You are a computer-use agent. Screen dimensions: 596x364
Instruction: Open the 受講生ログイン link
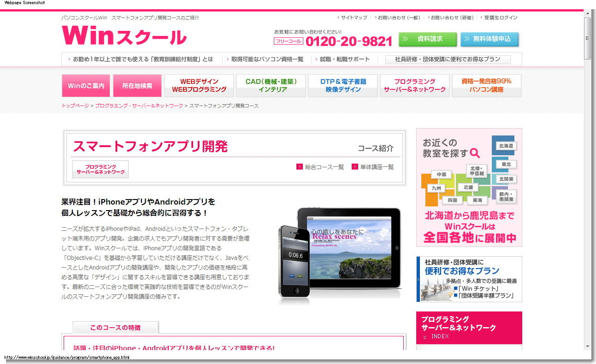(501, 18)
